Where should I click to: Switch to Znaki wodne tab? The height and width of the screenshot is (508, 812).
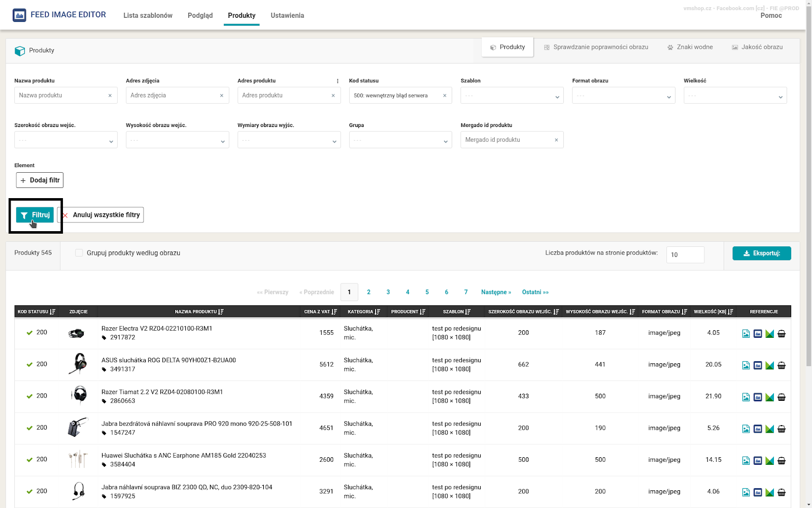pyautogui.click(x=690, y=47)
